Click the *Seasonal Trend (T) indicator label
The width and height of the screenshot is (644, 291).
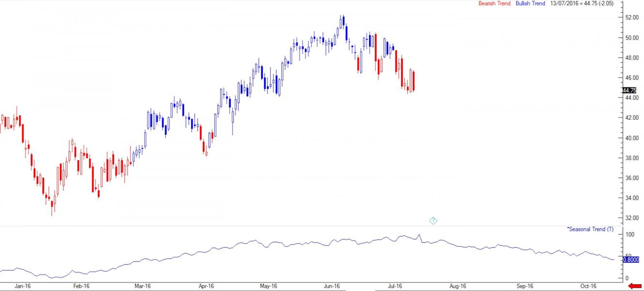pos(590,229)
